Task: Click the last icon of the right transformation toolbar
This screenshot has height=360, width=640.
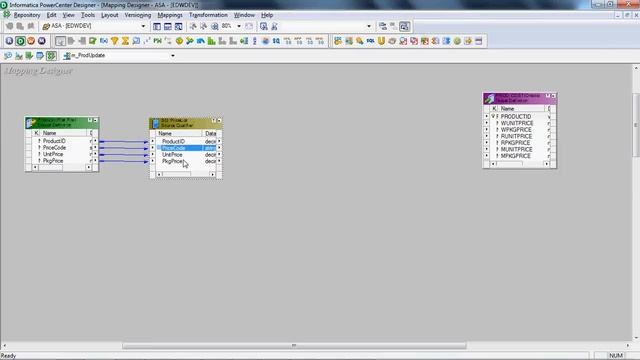Action: [x=479, y=41]
